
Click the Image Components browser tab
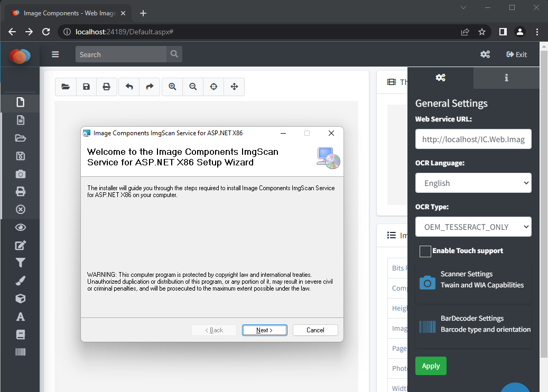point(69,13)
